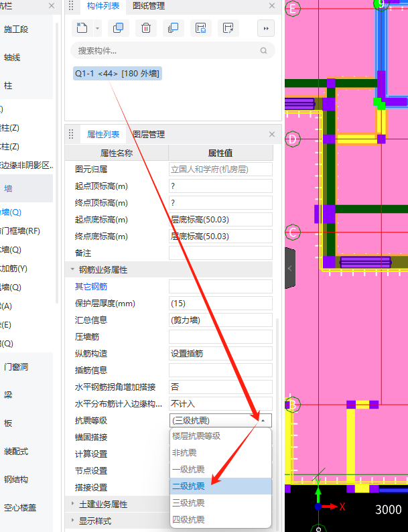Screen dimensions: 408x532
Task: Collapse the 钢筋业务属性 section
Action: [72, 269]
